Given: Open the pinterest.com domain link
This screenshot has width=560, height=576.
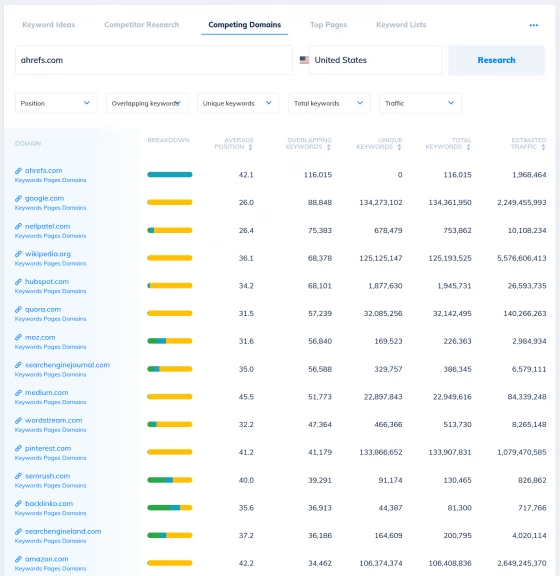Looking at the screenshot, I should [48, 448].
